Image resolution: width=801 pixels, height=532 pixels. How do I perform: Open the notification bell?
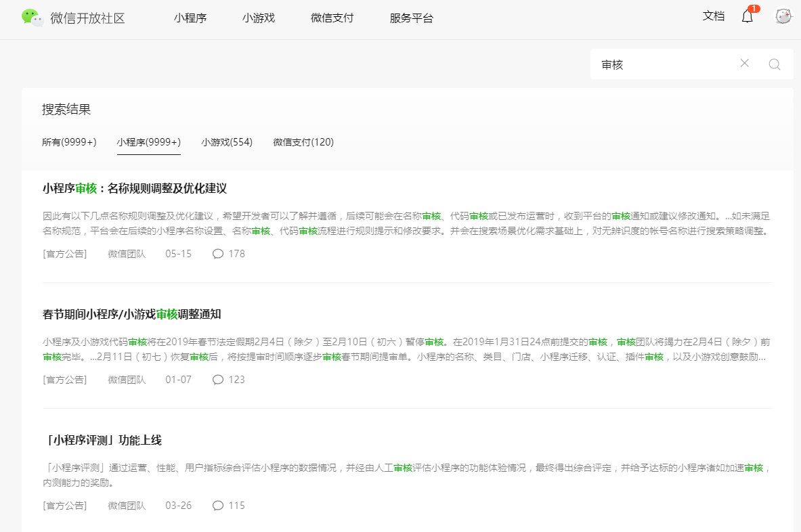coord(748,16)
